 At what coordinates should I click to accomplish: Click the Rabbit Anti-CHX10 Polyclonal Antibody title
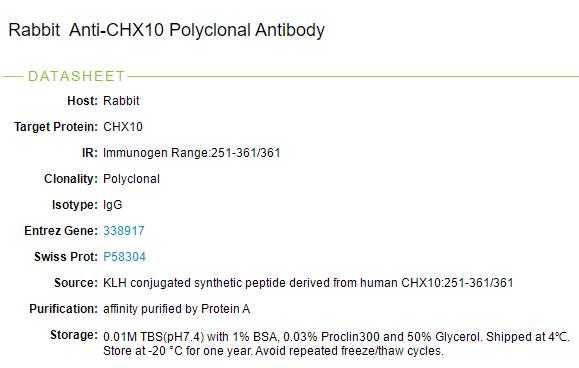[167, 30]
